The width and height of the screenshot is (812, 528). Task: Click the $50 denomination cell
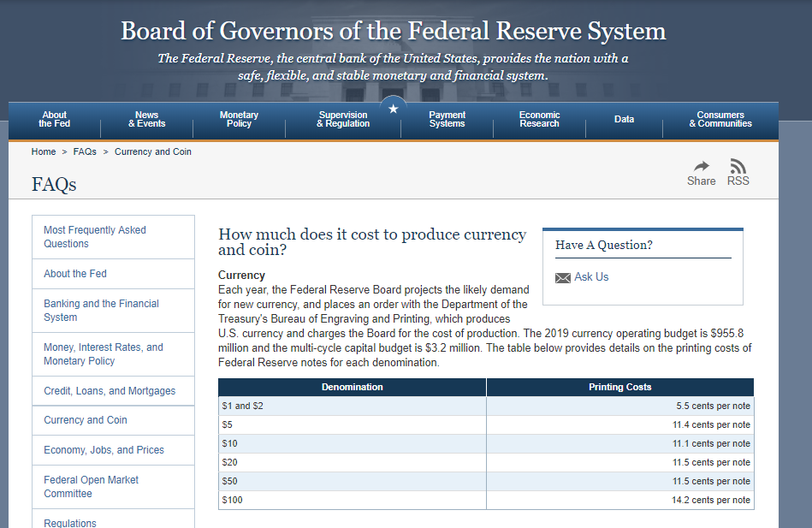click(353, 481)
